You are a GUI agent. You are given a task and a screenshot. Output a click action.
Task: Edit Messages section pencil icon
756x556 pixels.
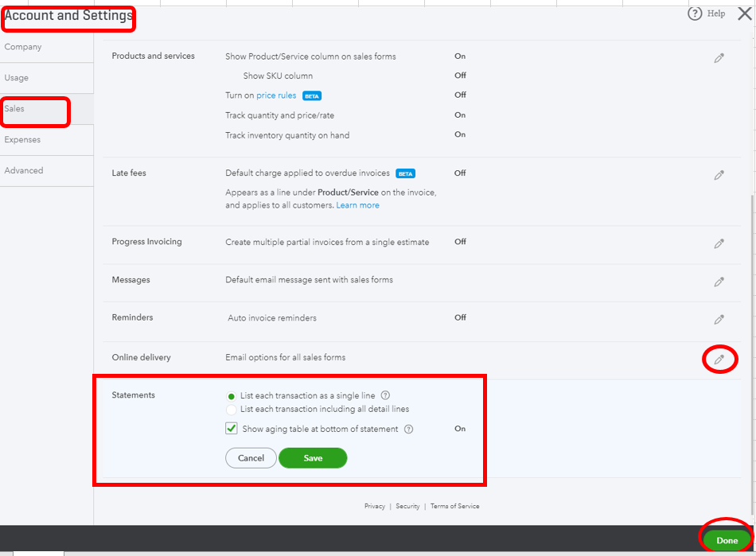[719, 282]
